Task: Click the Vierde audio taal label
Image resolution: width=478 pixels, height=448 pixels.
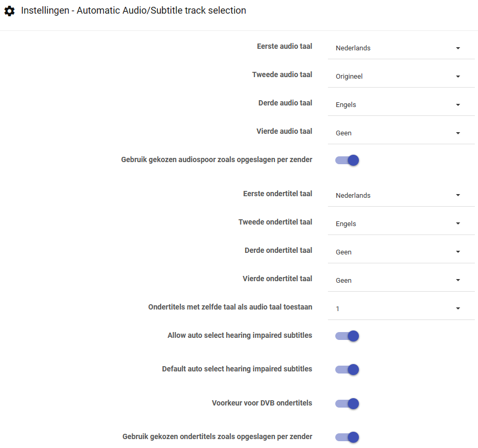Action: tap(284, 131)
